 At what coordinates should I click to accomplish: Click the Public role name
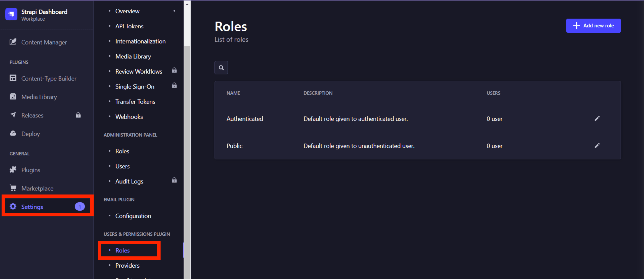coord(234,146)
